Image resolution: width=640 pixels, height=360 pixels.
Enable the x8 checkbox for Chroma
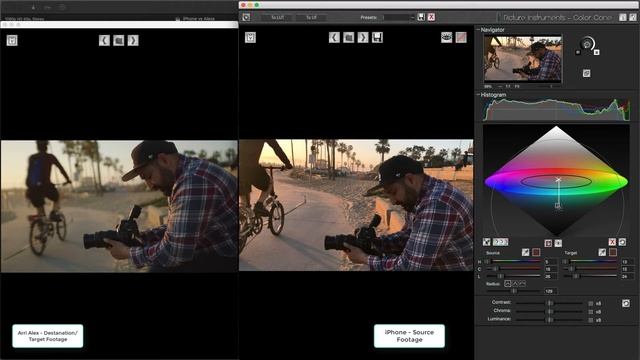click(591, 312)
